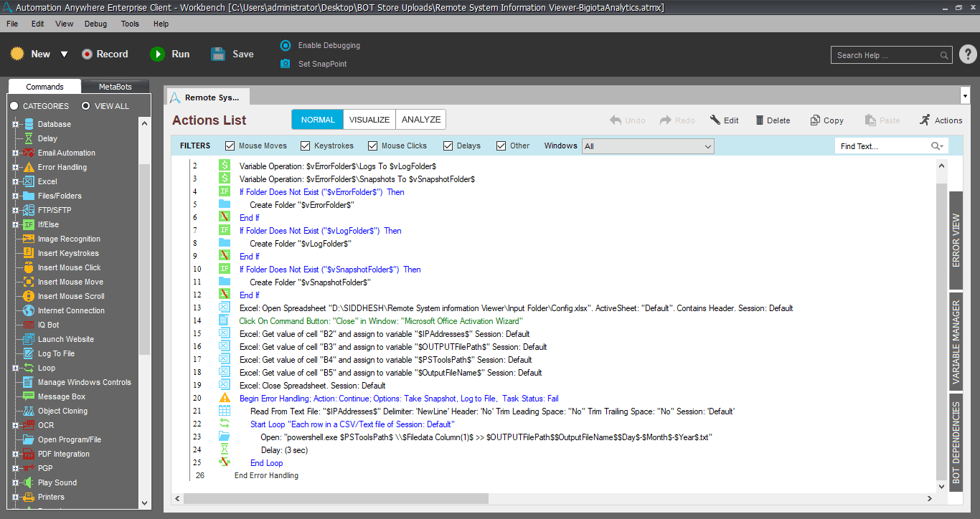Toggle Mouse Clicks filter checkbox
Image resolution: width=980 pixels, height=519 pixels.
point(372,146)
